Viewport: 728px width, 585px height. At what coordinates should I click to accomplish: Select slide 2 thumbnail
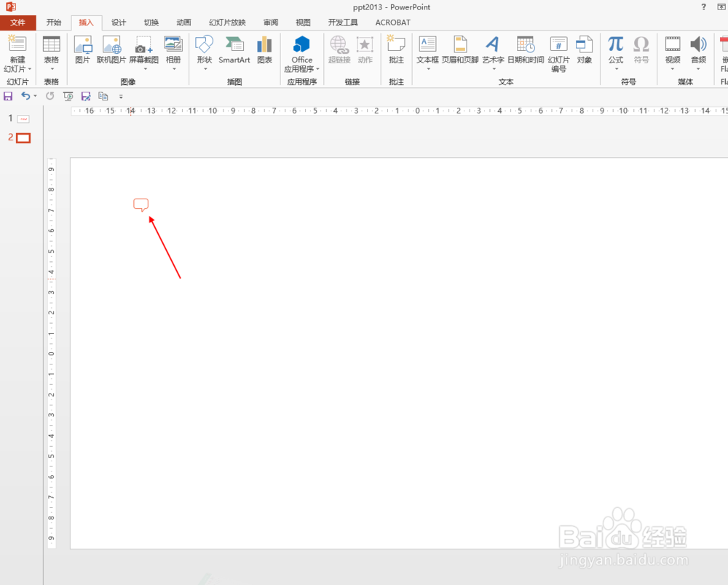[23, 138]
